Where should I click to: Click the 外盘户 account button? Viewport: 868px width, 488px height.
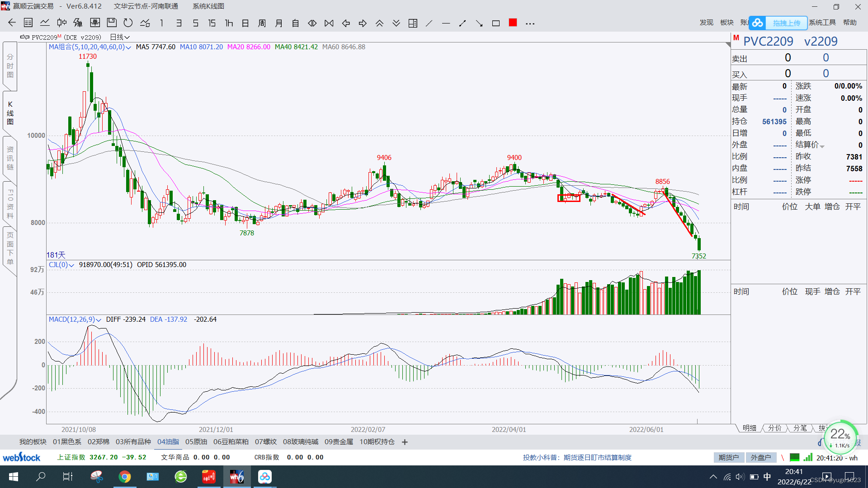761,458
